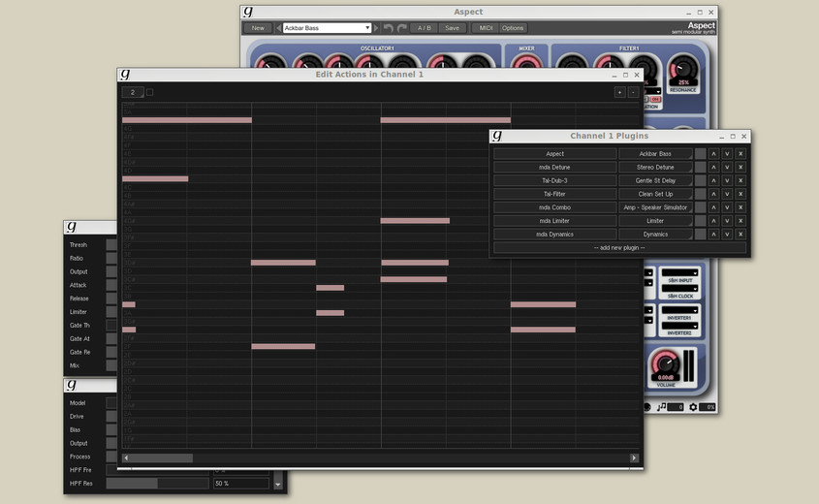The height and width of the screenshot is (504, 819).
Task: Open Clean Set Up program dropdown
Action: click(655, 194)
